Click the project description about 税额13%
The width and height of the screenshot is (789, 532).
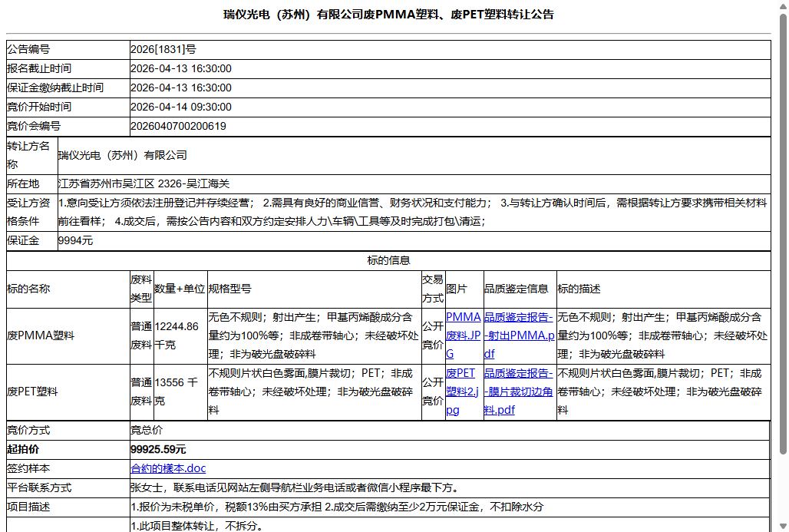[337, 507]
